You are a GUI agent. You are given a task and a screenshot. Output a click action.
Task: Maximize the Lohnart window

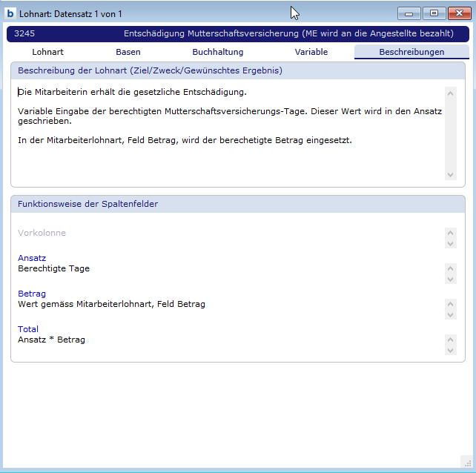coord(433,13)
